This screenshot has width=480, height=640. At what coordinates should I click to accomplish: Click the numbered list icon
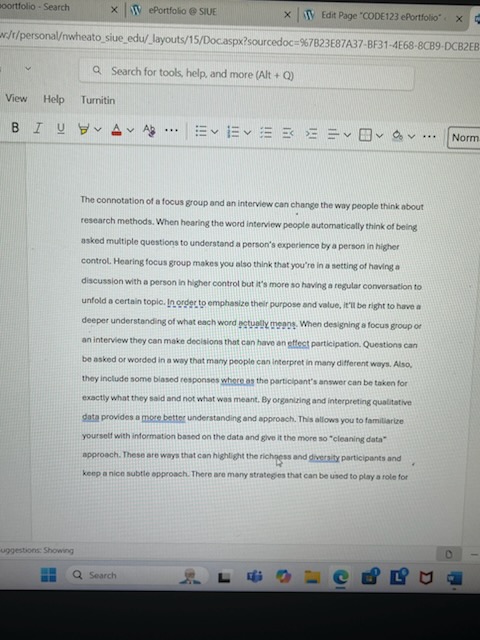(x=233, y=132)
